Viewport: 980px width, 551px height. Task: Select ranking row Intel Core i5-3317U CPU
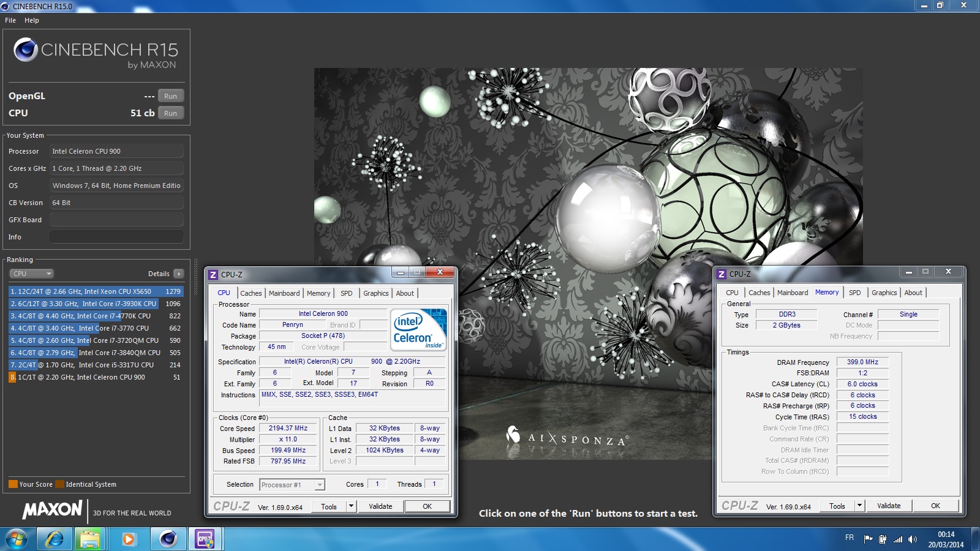[x=96, y=365]
